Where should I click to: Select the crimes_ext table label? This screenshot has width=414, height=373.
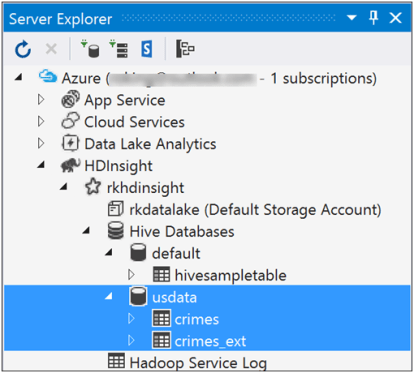[x=210, y=341]
